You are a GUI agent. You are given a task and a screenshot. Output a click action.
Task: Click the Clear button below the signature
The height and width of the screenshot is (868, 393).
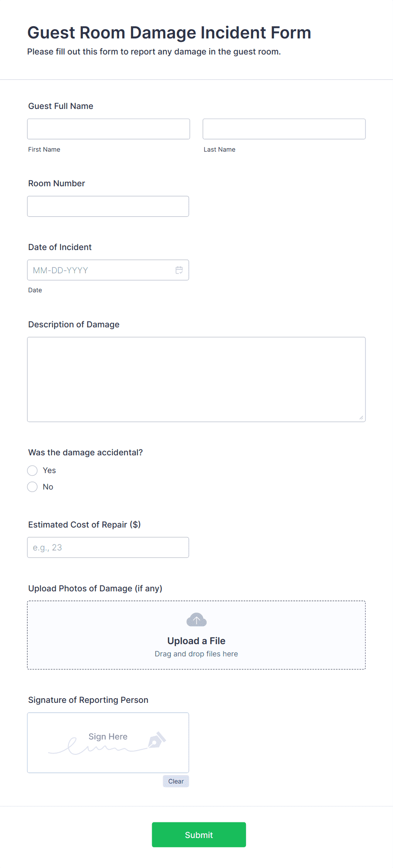(x=175, y=781)
